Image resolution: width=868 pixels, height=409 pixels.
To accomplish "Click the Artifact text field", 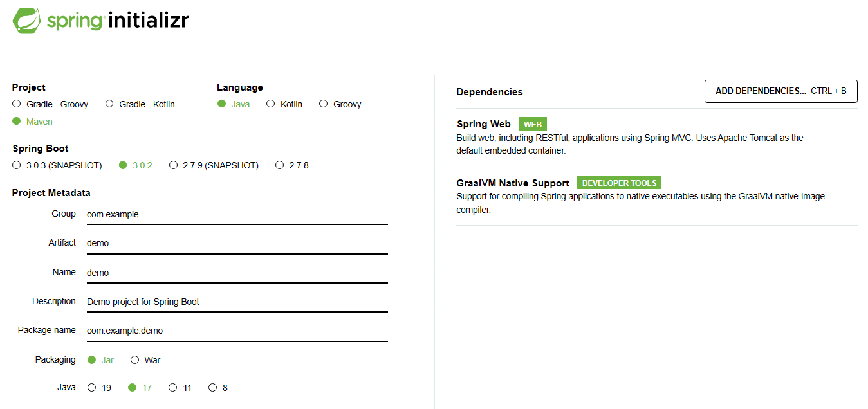I will click(237, 243).
